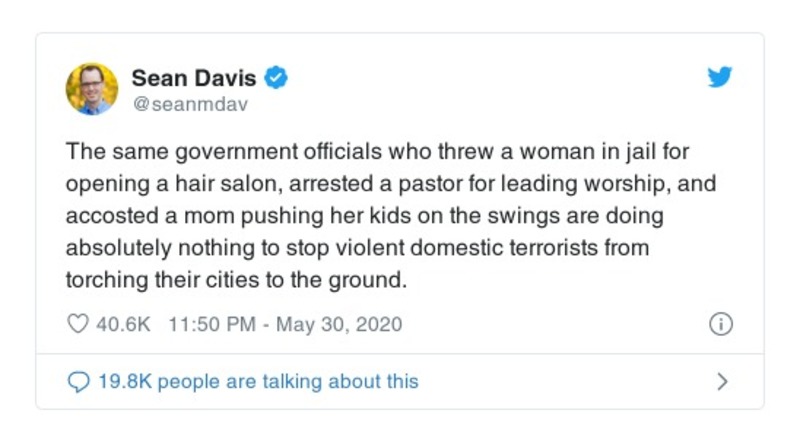The width and height of the screenshot is (800, 445).
Task: Click the 11:50 PM time text
Action: click(x=213, y=325)
